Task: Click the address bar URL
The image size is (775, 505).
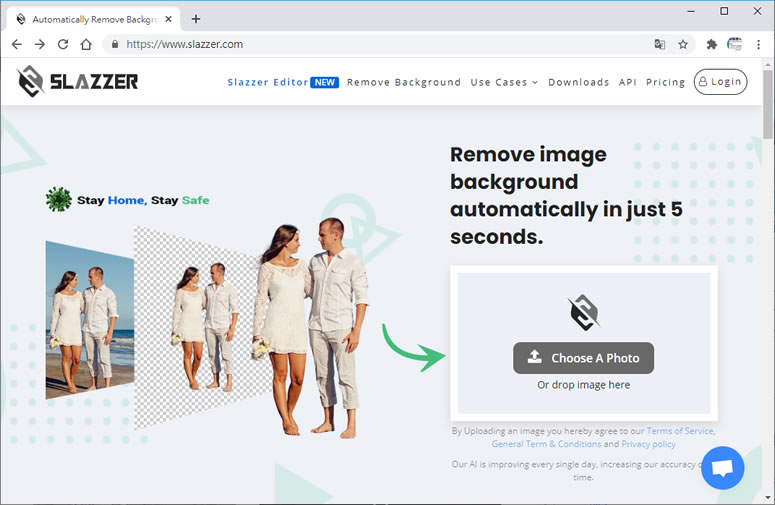Action: (184, 44)
